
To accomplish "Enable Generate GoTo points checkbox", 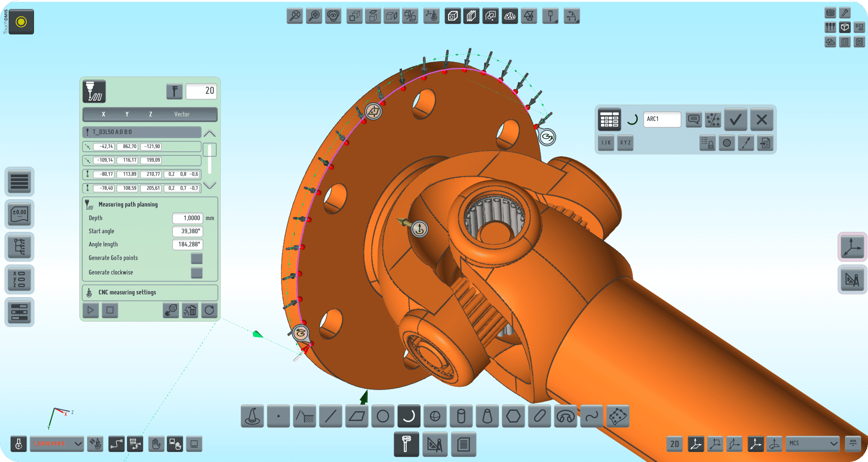I will (x=197, y=258).
